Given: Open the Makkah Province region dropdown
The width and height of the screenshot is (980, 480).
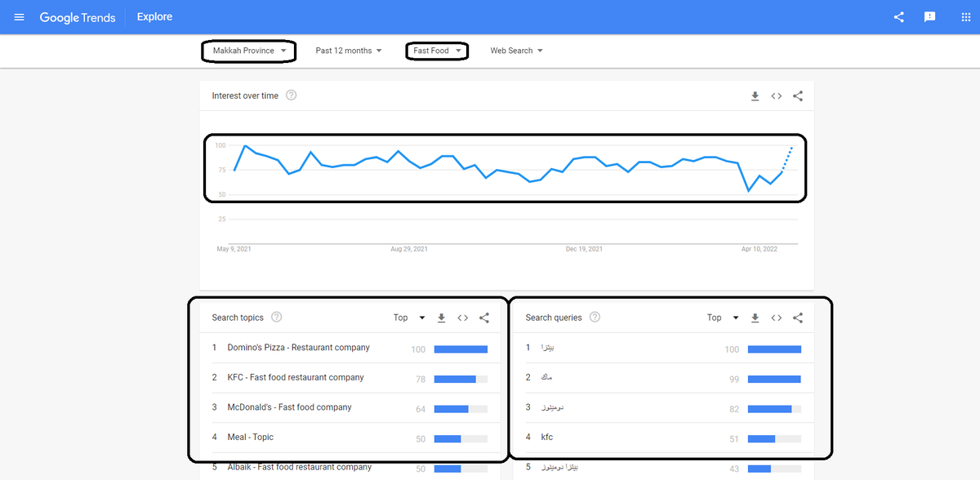Looking at the screenshot, I should (x=249, y=51).
